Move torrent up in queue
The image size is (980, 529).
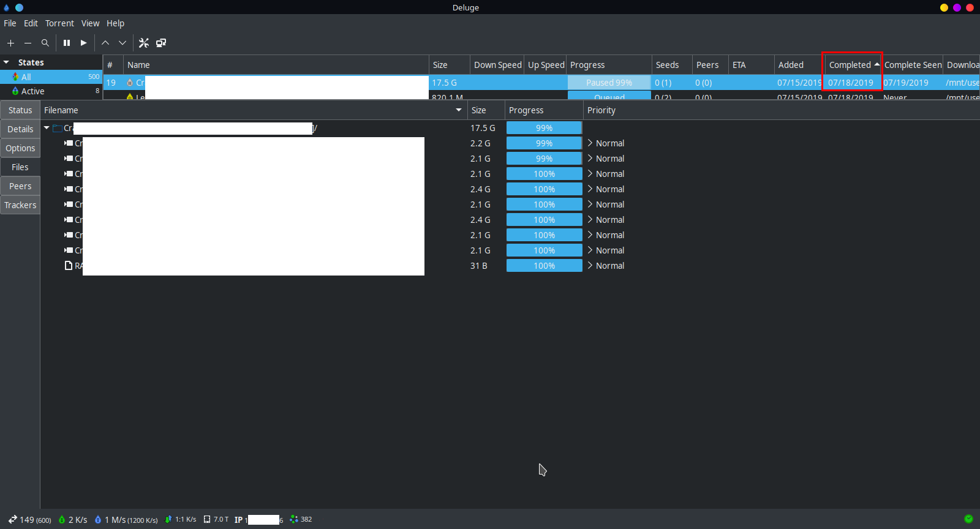point(105,43)
